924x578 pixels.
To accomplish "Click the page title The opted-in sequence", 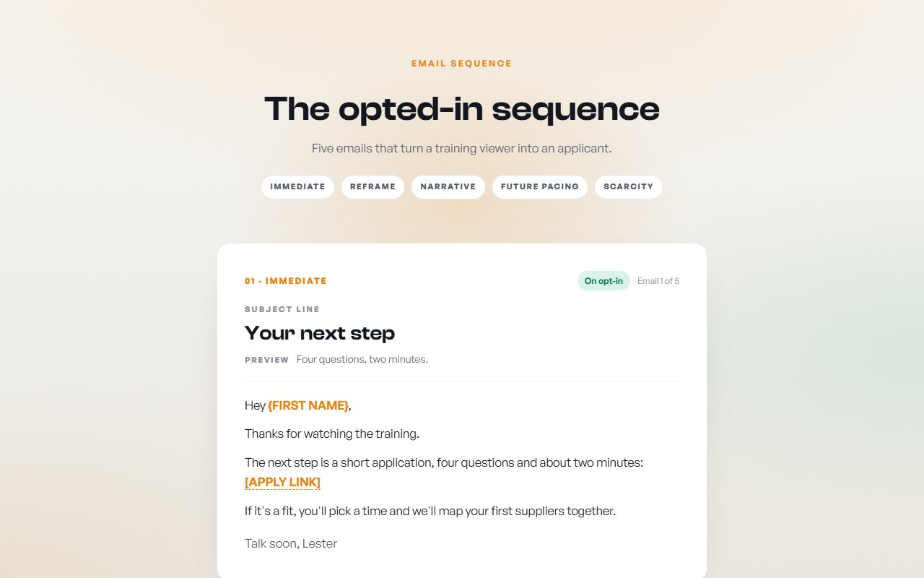I will (462, 109).
